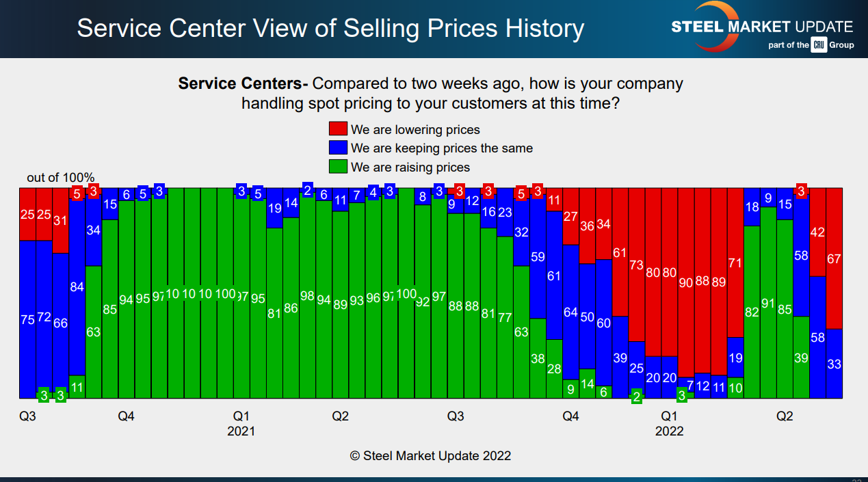Click the small green '2' data label

point(637,397)
